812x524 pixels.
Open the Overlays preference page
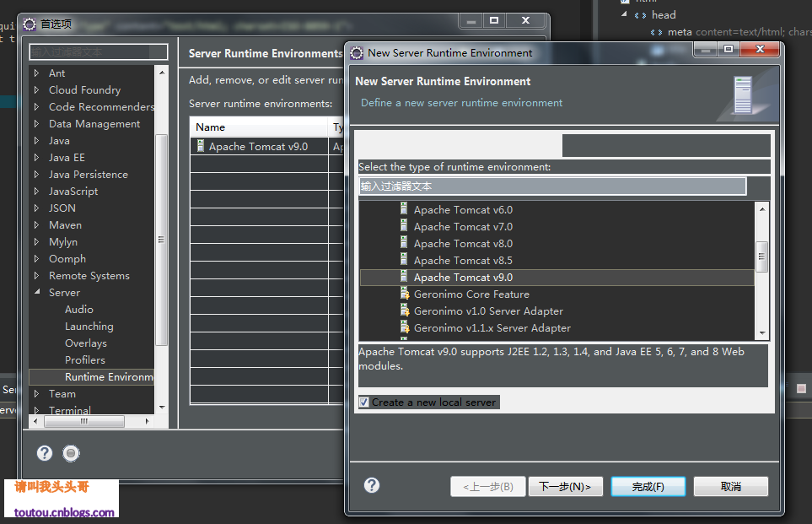point(86,343)
